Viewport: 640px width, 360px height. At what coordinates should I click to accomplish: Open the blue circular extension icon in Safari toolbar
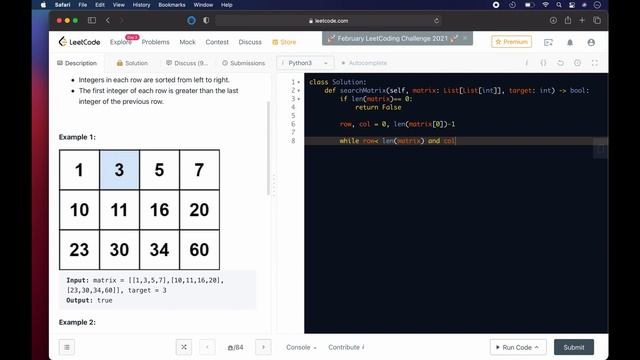click(x=191, y=20)
